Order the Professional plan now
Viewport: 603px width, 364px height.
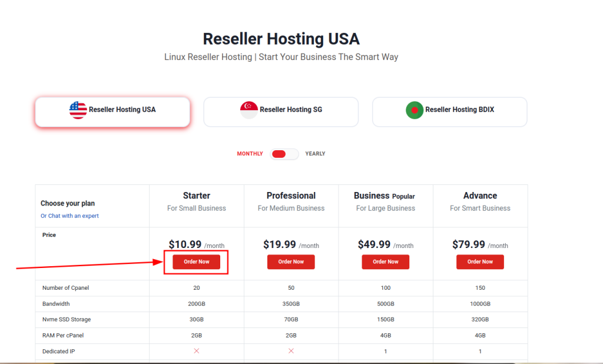pos(291,262)
